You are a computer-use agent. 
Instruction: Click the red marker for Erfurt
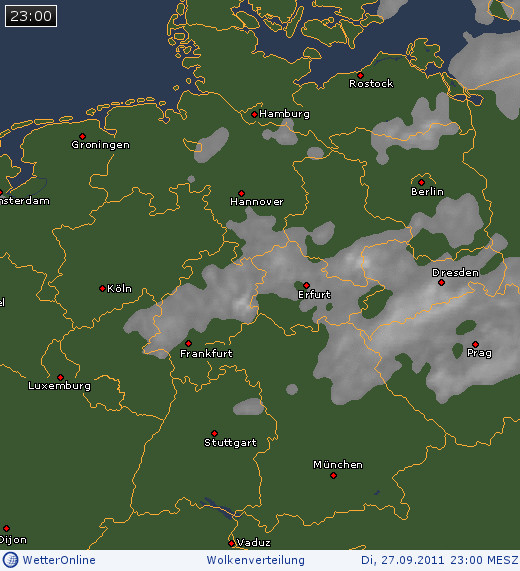tap(306, 285)
